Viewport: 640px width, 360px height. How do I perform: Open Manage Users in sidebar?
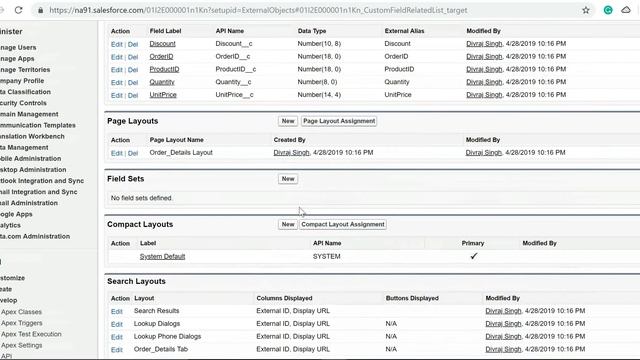(18, 48)
